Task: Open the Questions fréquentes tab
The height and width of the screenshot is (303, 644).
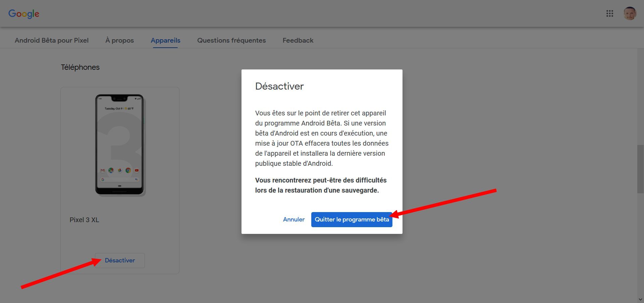Action: (x=231, y=40)
